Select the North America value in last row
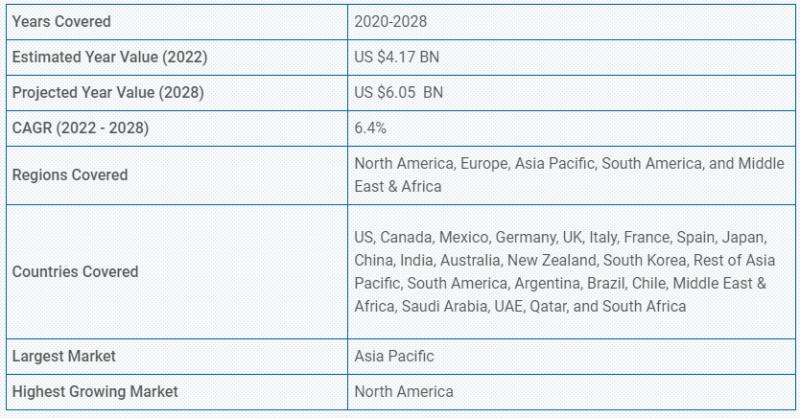Image resolution: width=800 pixels, height=418 pixels. pyautogui.click(x=404, y=391)
